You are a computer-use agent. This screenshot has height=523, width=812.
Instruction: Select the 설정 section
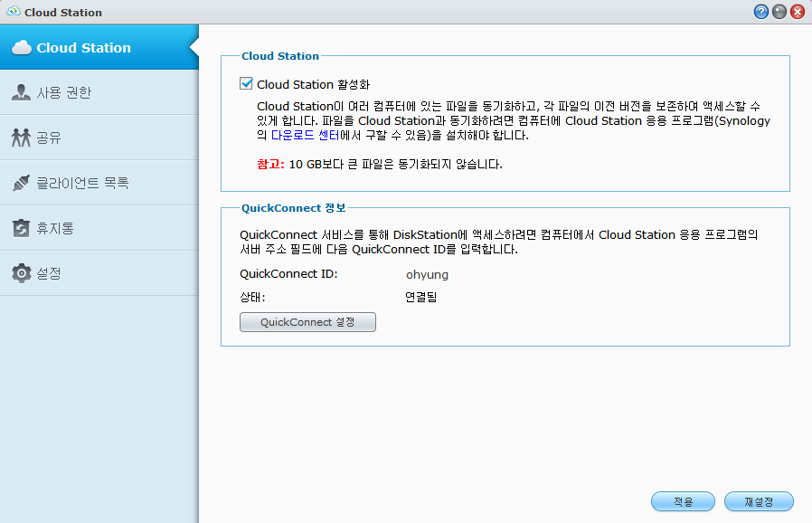point(99,273)
